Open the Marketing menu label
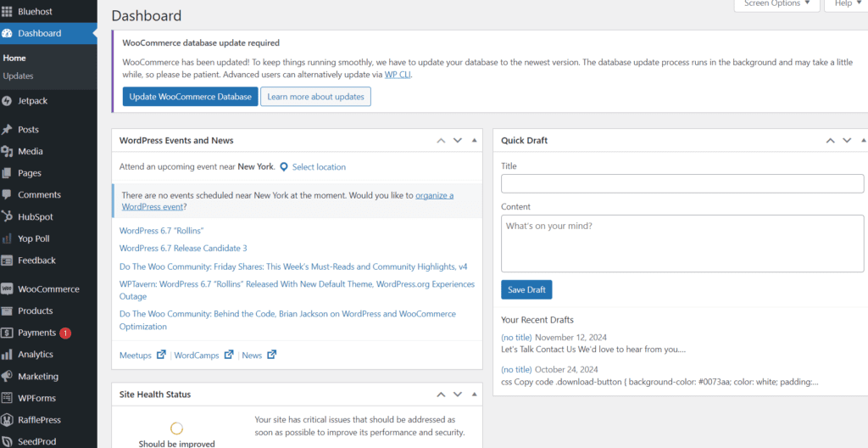This screenshot has width=868, height=448. (x=38, y=376)
